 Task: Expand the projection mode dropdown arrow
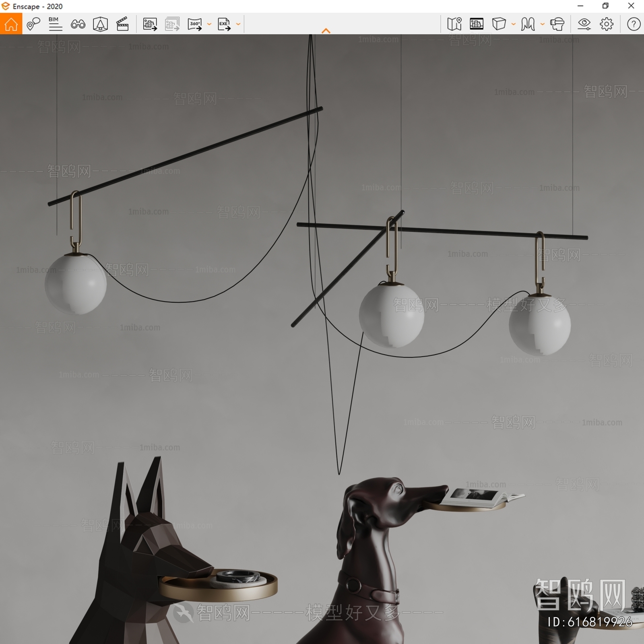coord(514,24)
